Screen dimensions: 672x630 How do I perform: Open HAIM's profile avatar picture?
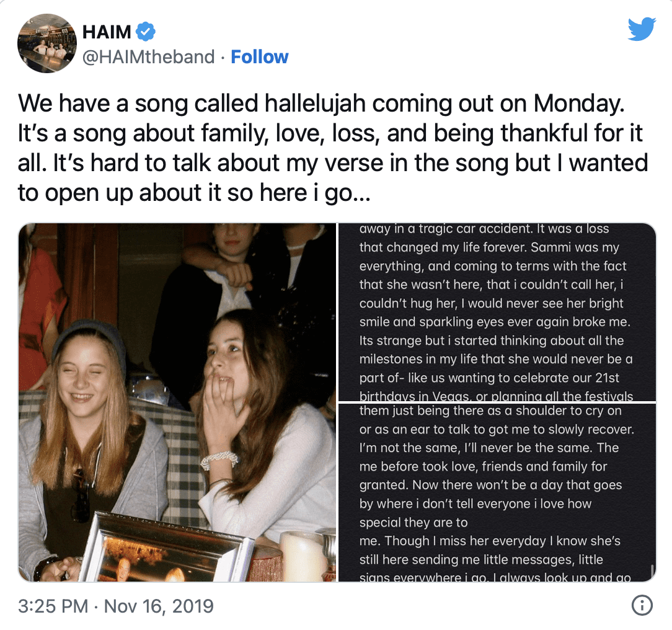pyautogui.click(x=46, y=42)
